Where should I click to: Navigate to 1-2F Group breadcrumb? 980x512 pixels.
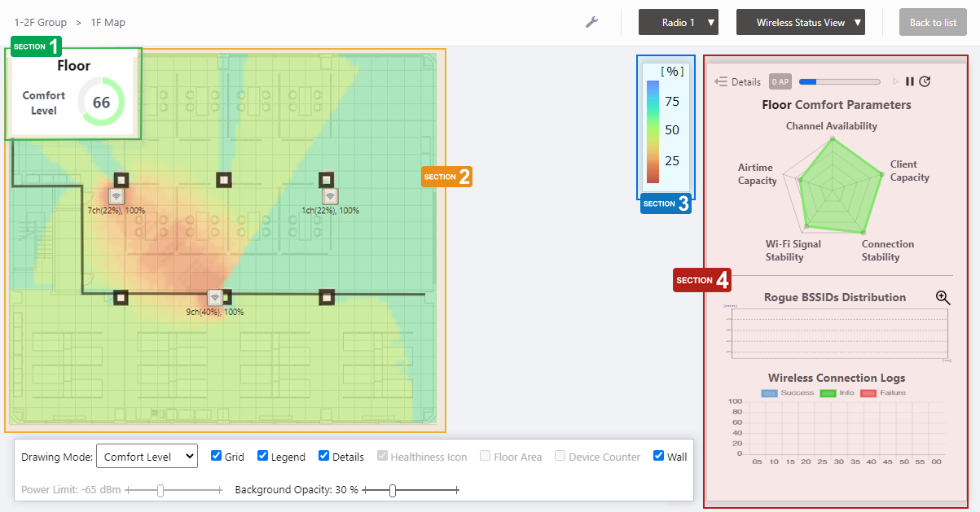pos(40,23)
